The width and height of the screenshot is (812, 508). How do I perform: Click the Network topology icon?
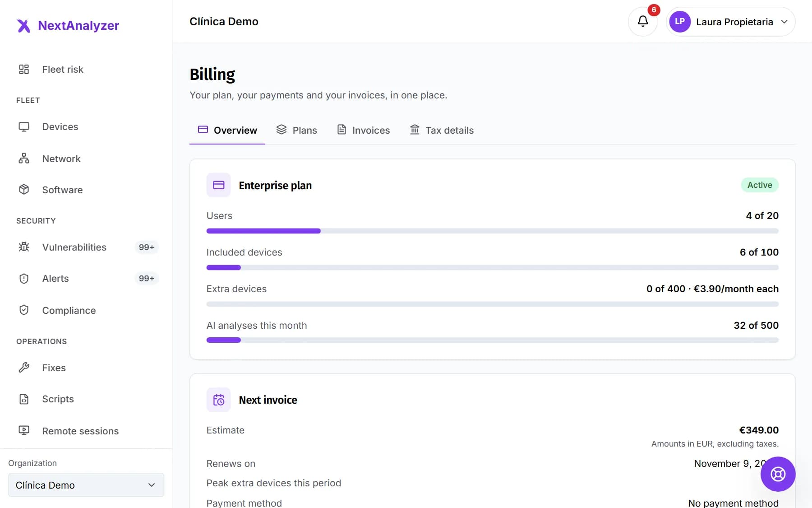[24, 158]
